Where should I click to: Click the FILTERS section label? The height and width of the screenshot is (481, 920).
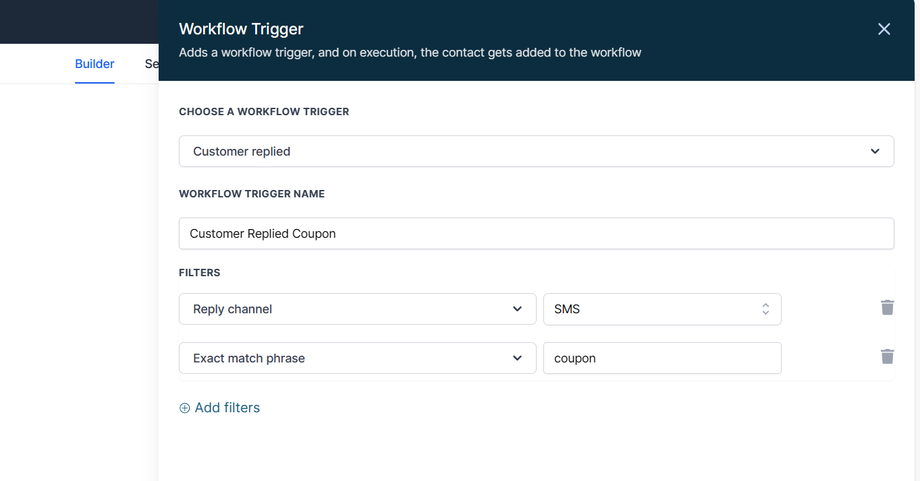[199, 272]
